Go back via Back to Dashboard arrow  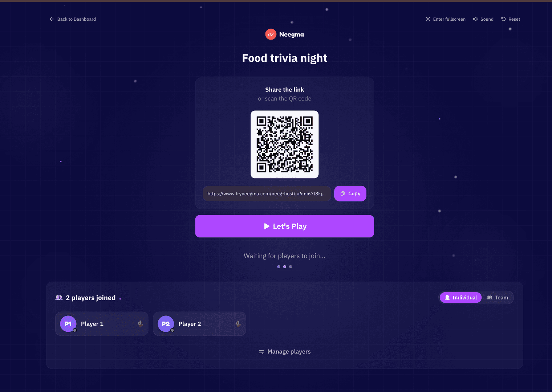click(52, 19)
